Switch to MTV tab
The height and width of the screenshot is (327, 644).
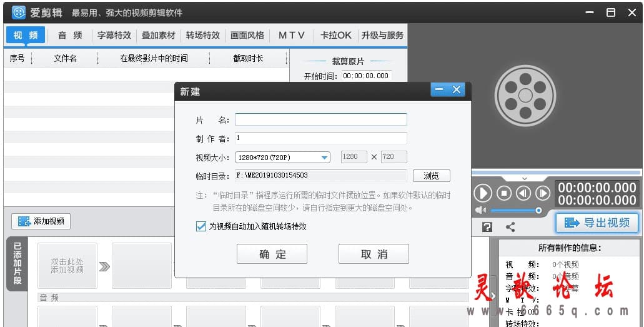coord(292,36)
